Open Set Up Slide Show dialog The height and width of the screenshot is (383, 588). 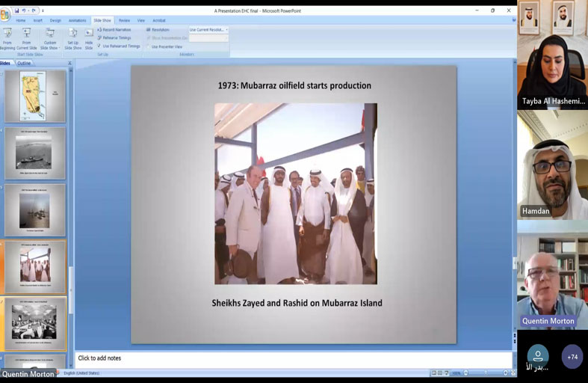point(72,37)
